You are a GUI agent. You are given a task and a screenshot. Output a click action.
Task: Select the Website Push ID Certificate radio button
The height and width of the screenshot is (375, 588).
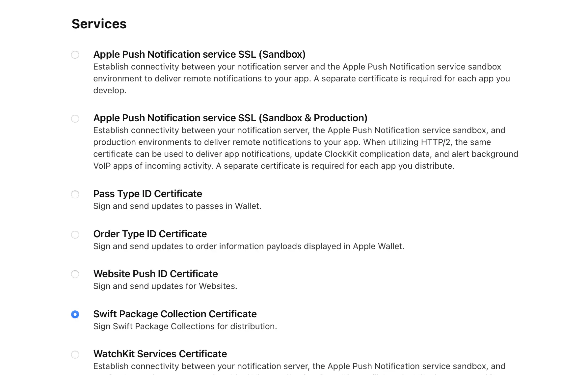[75, 274]
